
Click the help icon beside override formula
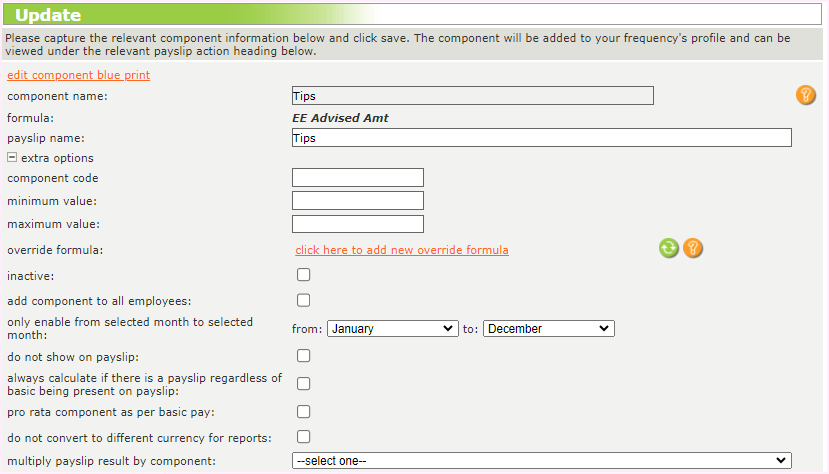(693, 248)
